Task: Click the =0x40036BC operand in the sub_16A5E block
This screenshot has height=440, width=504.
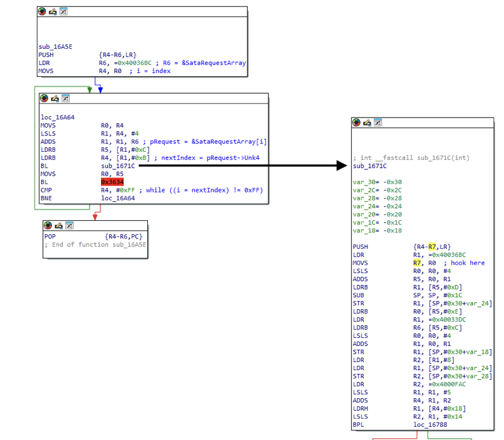Action: tap(133, 63)
